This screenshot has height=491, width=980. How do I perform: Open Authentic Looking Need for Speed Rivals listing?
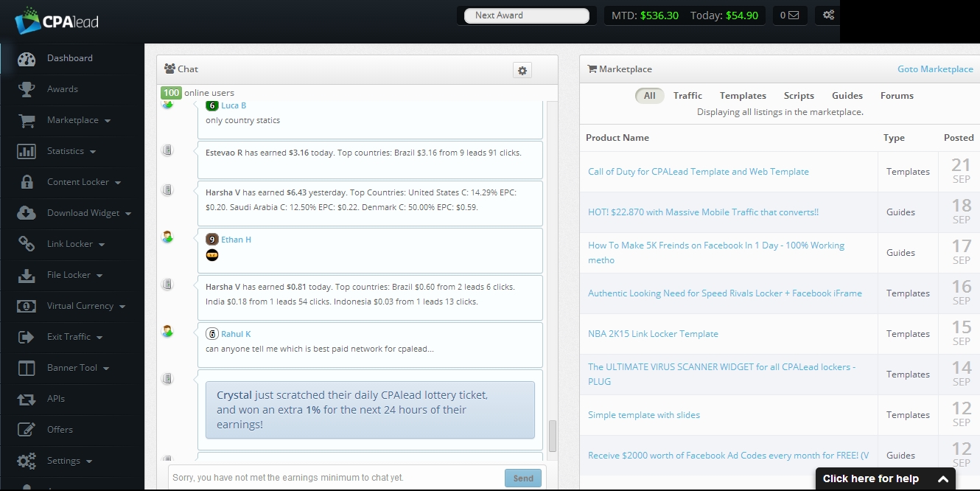pyautogui.click(x=725, y=293)
